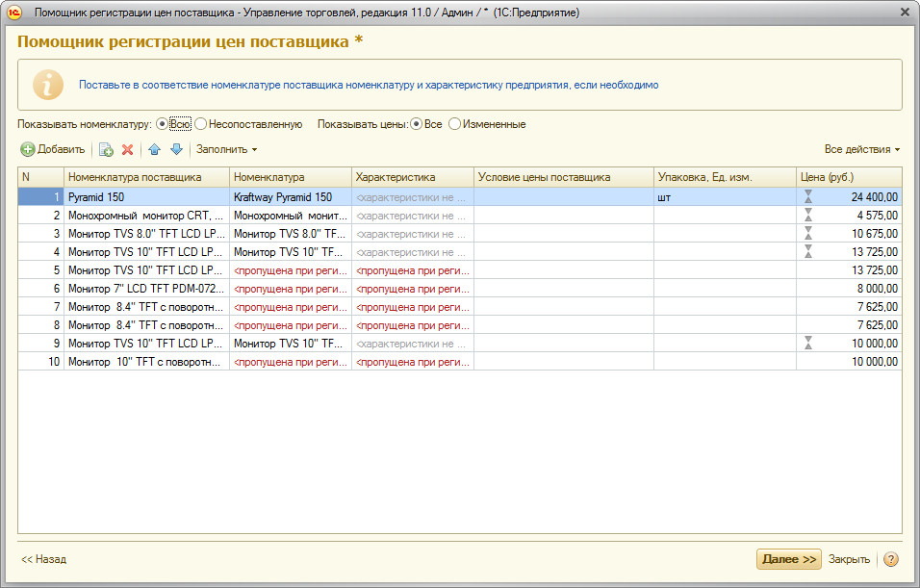Move row up with blue arrow

tap(154, 149)
